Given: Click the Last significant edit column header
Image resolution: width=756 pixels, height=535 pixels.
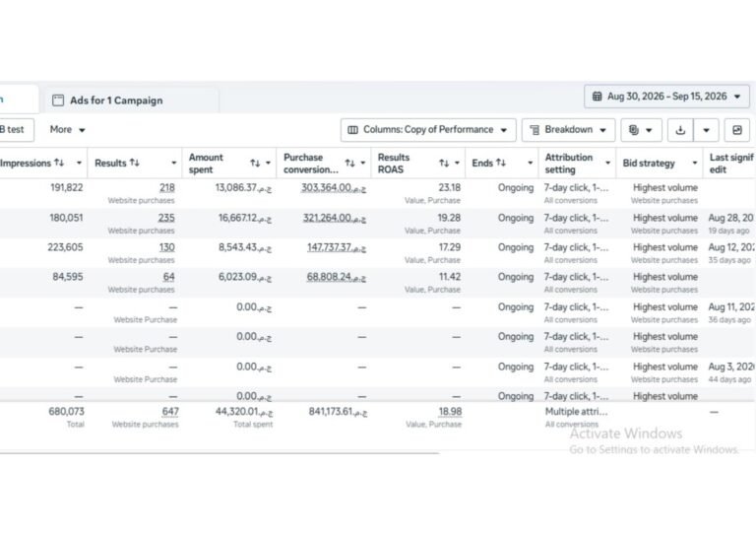Looking at the screenshot, I should [731, 163].
